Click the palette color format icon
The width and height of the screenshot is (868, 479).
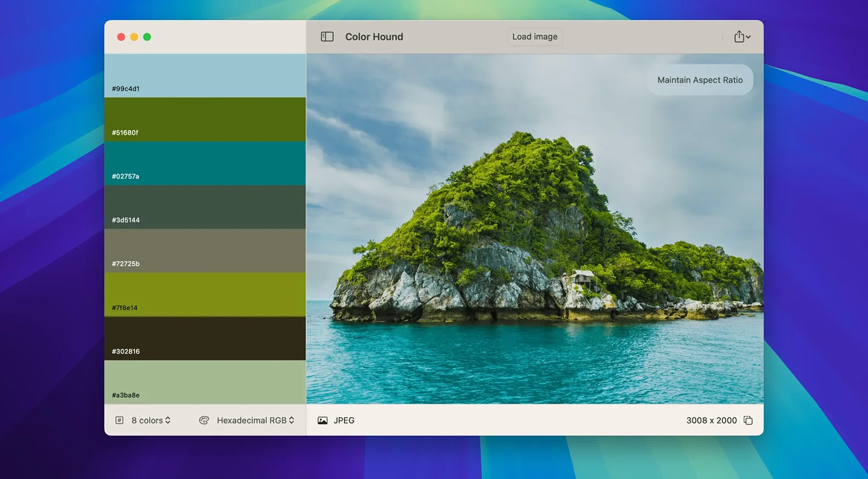click(204, 420)
